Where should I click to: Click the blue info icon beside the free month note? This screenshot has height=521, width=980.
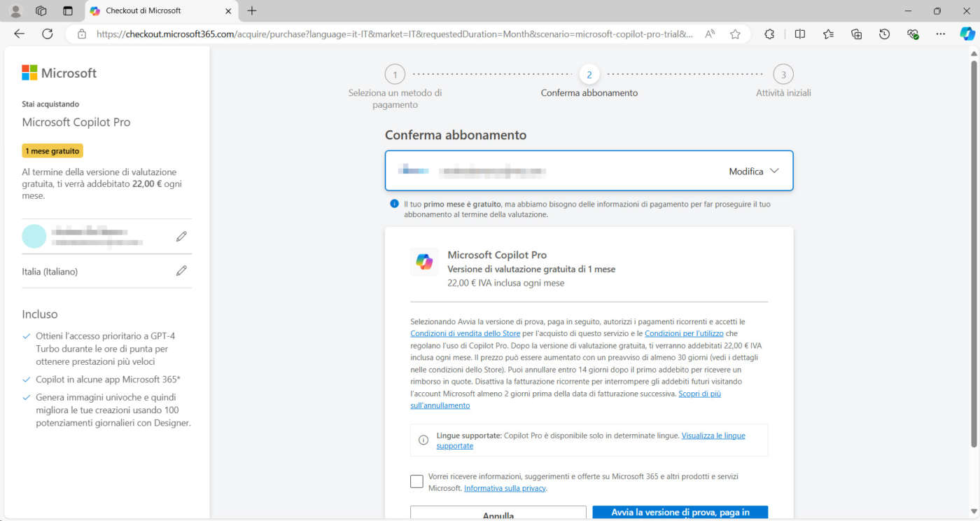(394, 204)
